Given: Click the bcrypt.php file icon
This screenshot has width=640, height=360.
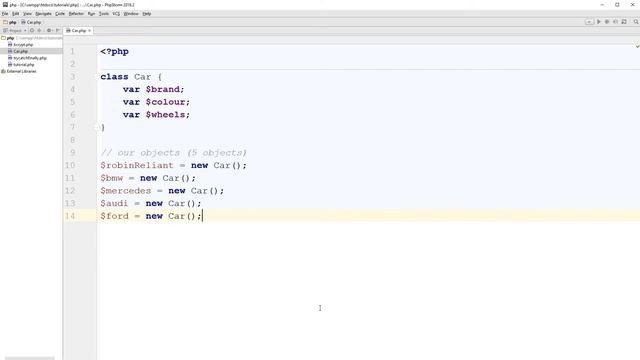Looking at the screenshot, I should coord(10,44).
